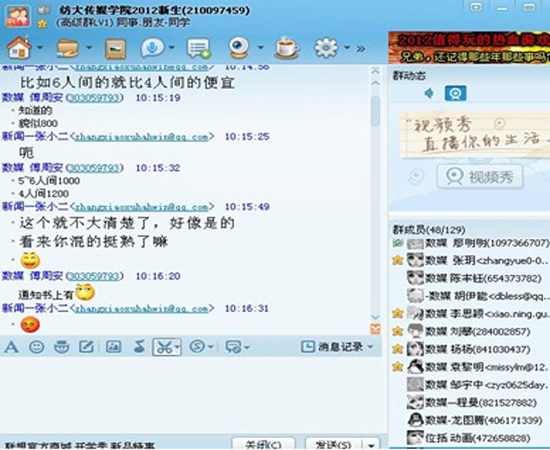The image size is (550, 450).
Task: Open the emoticon smiley picker
Action: (36, 347)
